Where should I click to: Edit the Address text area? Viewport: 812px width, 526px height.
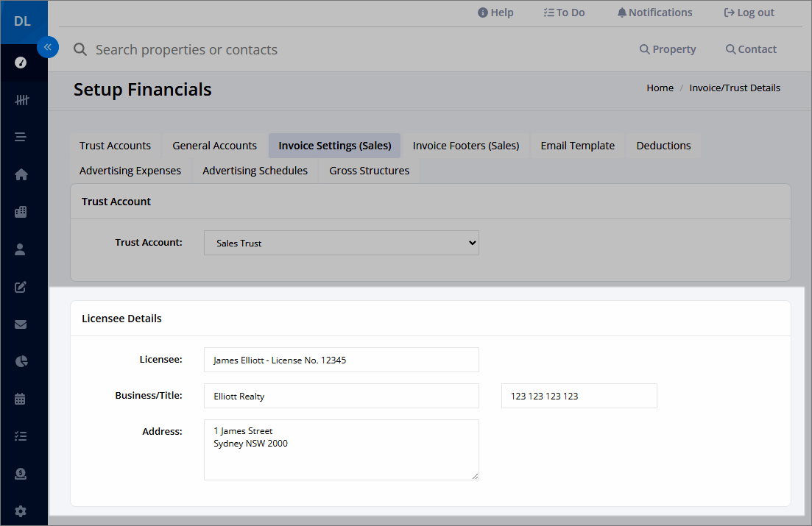point(342,450)
